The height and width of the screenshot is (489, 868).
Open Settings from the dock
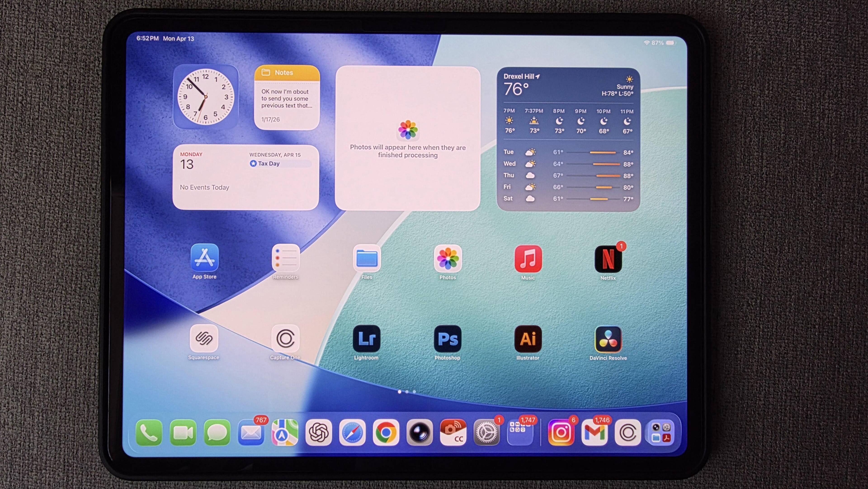coord(487,432)
